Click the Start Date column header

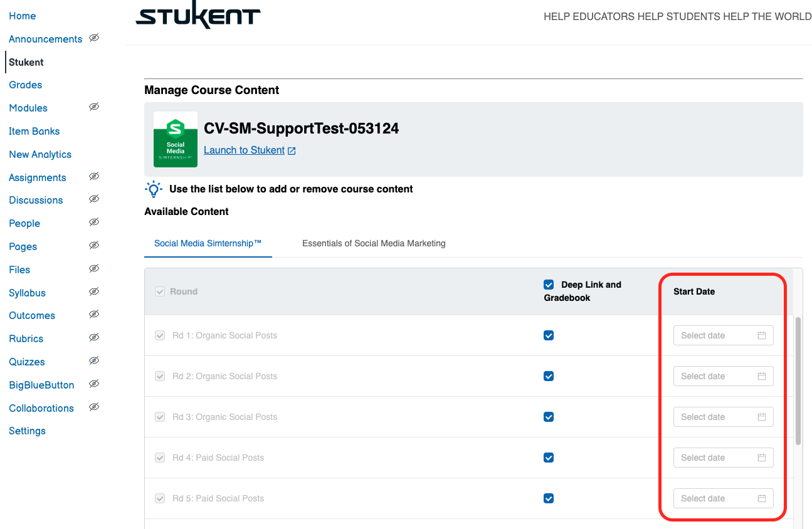coord(694,291)
